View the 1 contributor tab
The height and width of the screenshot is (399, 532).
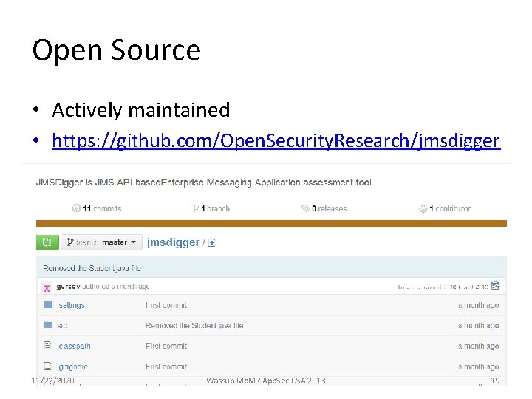pyautogui.click(x=445, y=208)
